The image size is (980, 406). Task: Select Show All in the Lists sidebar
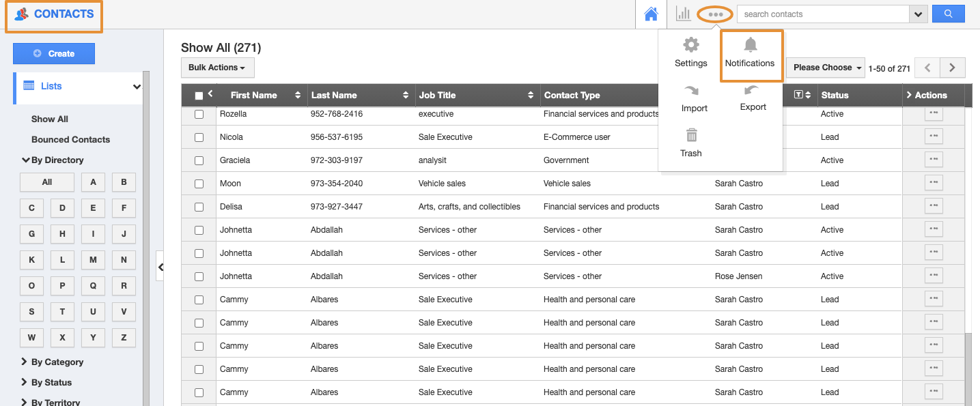tap(50, 119)
